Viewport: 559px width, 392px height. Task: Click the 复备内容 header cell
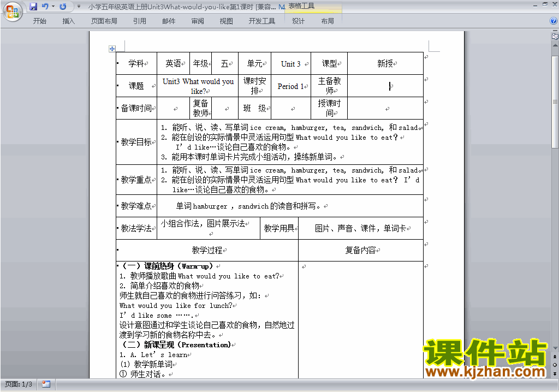coord(361,251)
